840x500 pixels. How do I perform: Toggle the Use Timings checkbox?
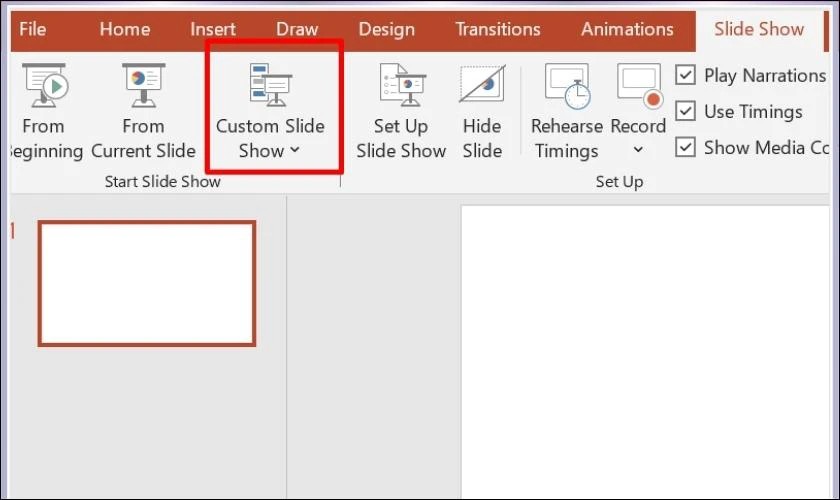pyautogui.click(x=685, y=111)
